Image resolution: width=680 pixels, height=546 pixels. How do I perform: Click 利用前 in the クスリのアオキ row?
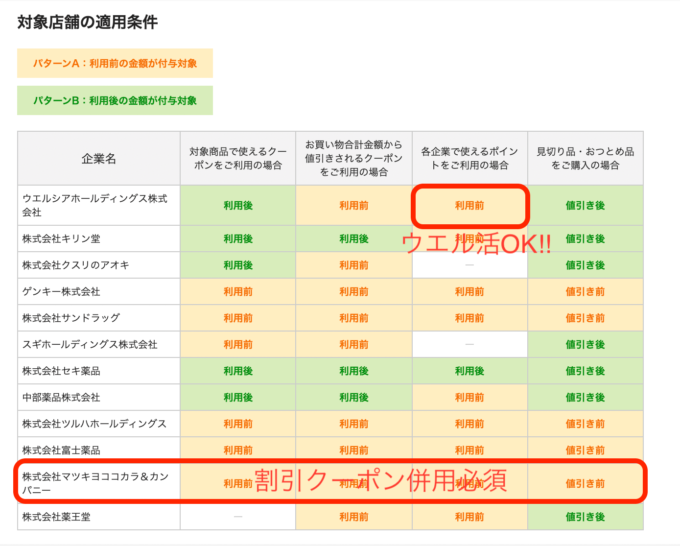[354, 265]
